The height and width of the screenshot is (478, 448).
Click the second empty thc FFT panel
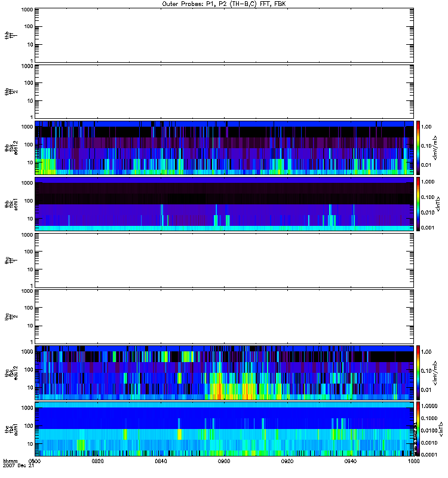point(224,316)
